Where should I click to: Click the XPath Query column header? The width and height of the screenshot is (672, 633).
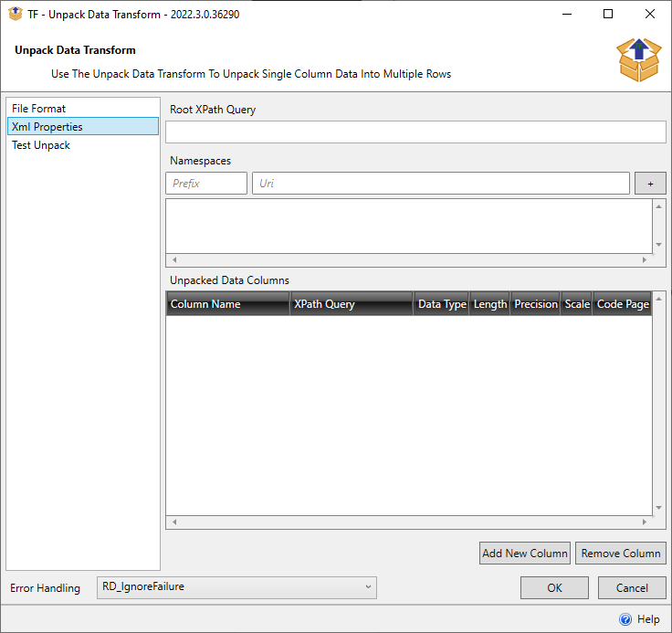[x=352, y=303]
